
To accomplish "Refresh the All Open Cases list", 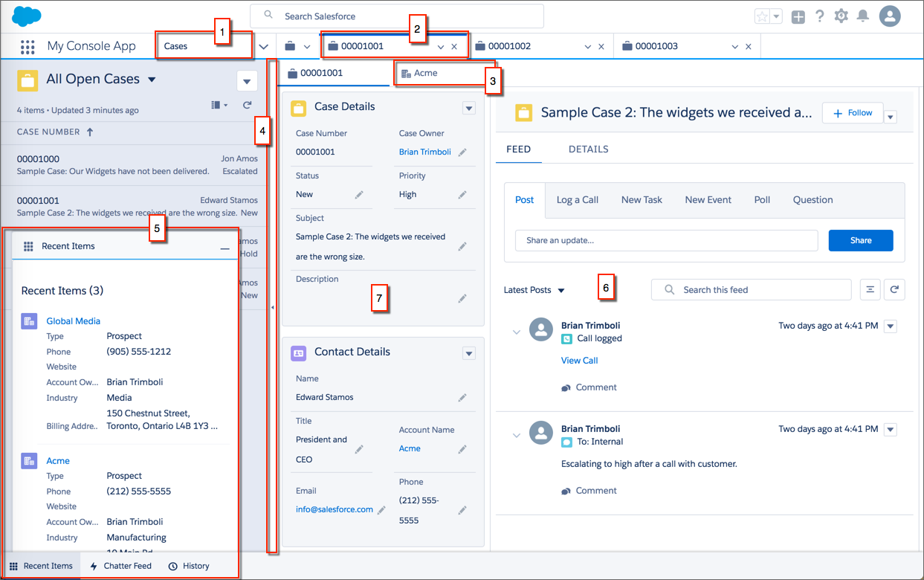I will (x=248, y=106).
